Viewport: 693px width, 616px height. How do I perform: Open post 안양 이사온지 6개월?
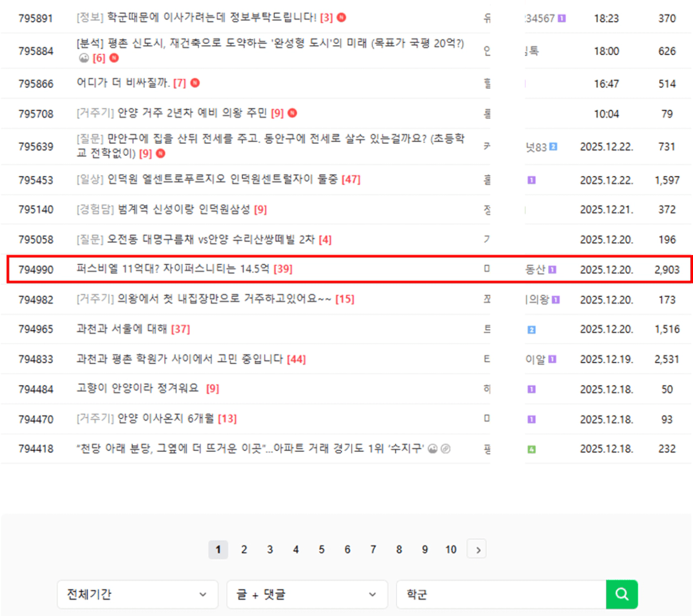pyautogui.click(x=166, y=418)
